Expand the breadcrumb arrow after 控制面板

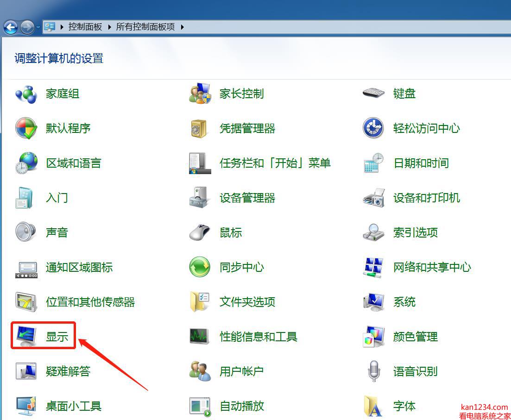(x=110, y=27)
